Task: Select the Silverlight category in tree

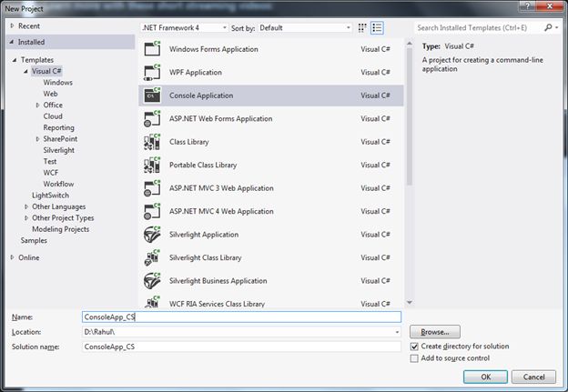Action: 58,150
